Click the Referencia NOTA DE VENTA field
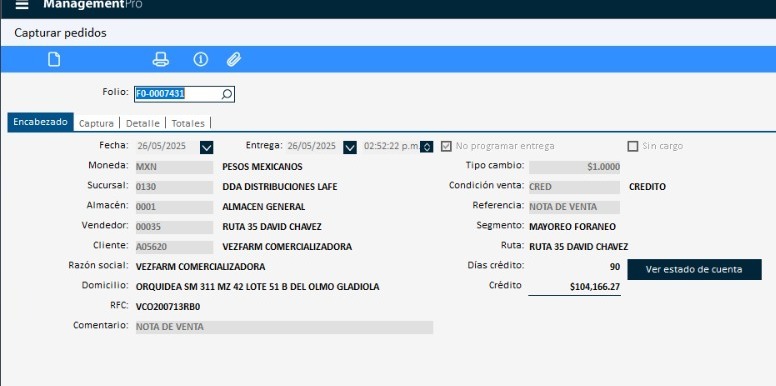The width and height of the screenshot is (776, 386). pyautogui.click(x=574, y=207)
